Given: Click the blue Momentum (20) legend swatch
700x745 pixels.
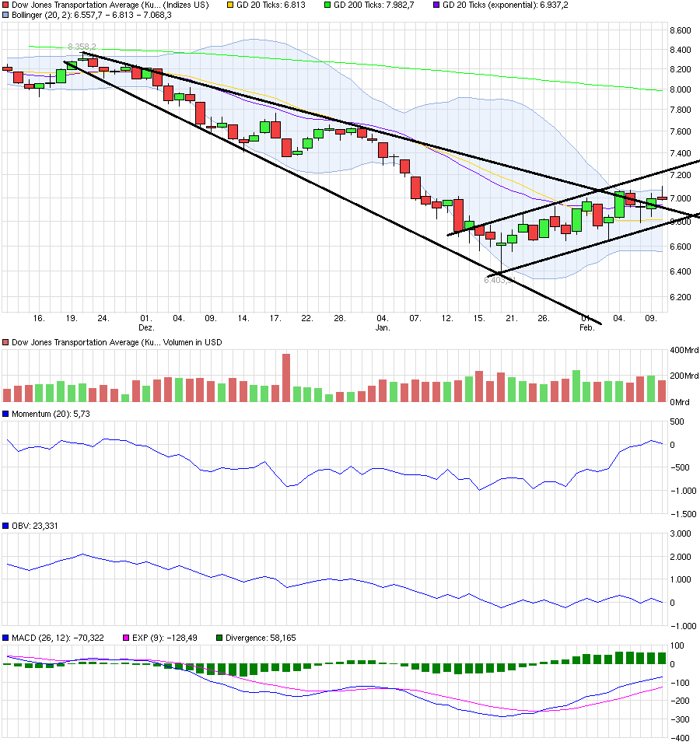Looking at the screenshot, I should (x=5, y=414).
